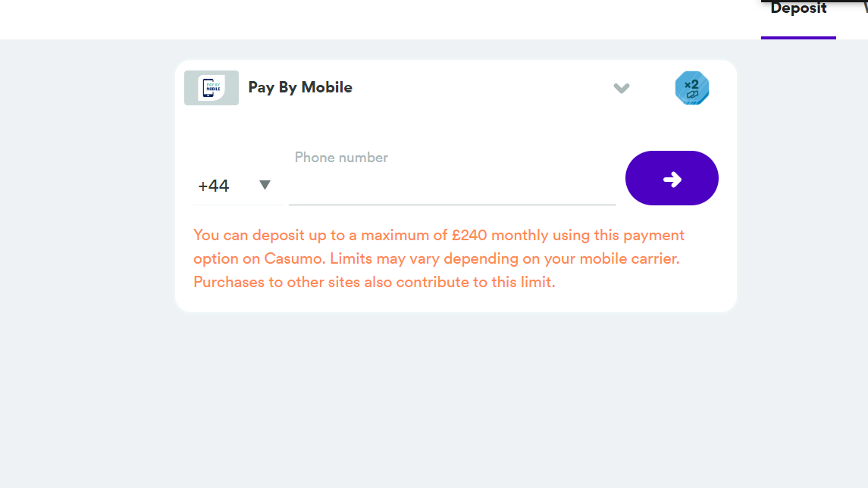Click the Pay By Mobile logo icon

click(x=211, y=88)
